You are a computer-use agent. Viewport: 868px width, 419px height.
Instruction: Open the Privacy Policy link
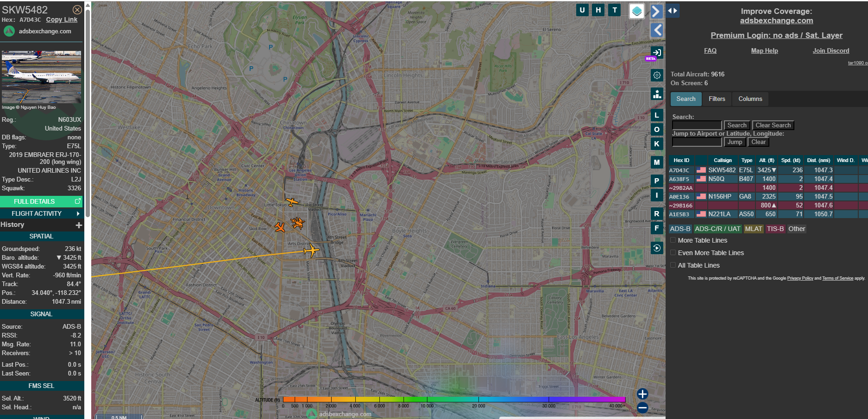coord(800,278)
